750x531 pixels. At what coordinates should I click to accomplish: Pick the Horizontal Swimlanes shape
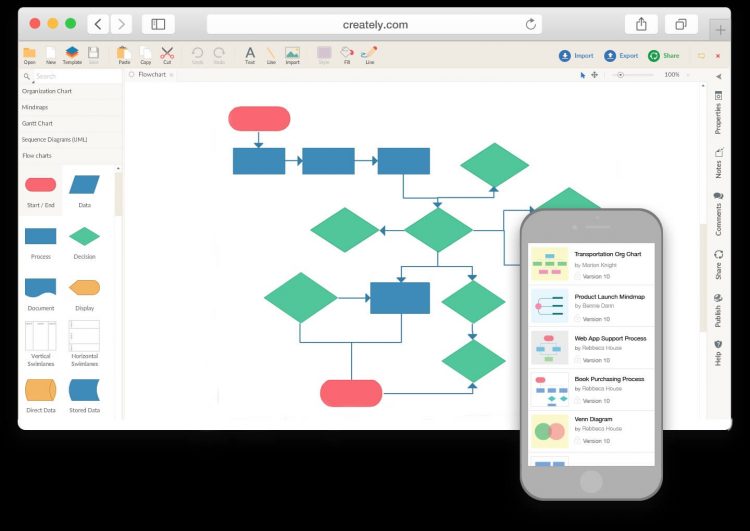(x=84, y=336)
